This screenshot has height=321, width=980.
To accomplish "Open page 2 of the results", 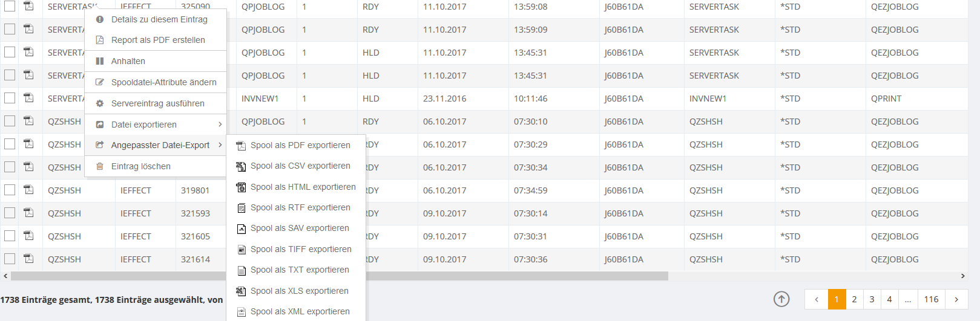I will 854,299.
